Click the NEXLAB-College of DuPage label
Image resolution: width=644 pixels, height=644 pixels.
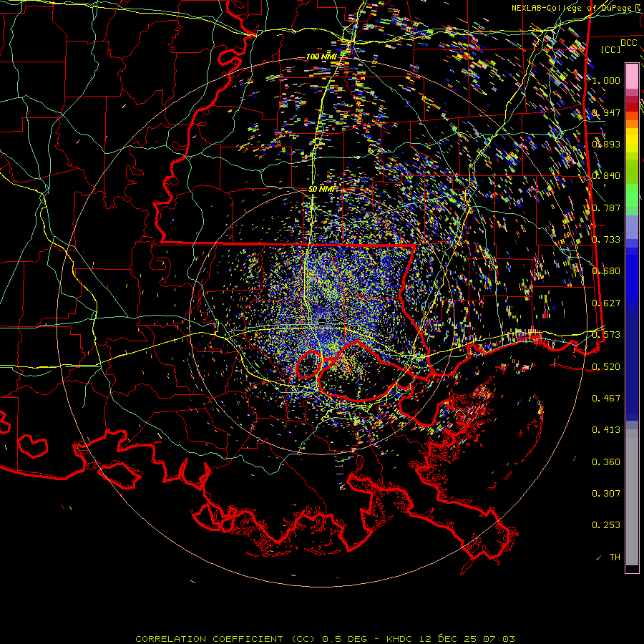[573, 8]
